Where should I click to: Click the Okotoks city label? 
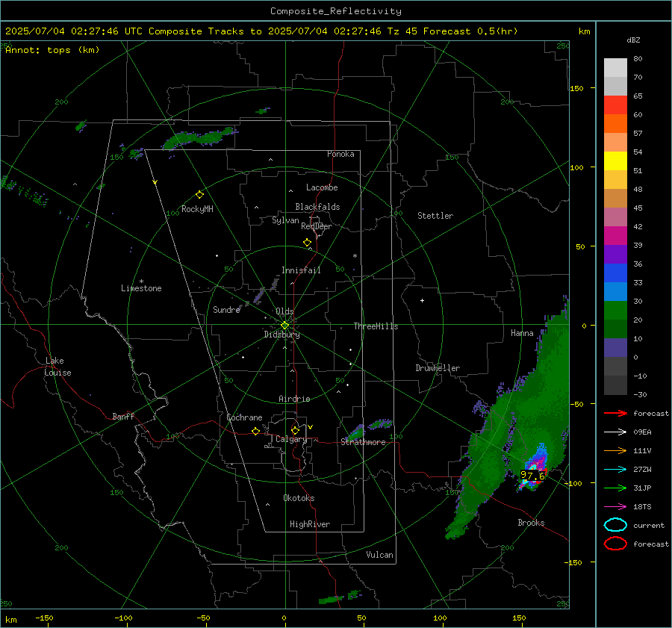[x=299, y=498]
